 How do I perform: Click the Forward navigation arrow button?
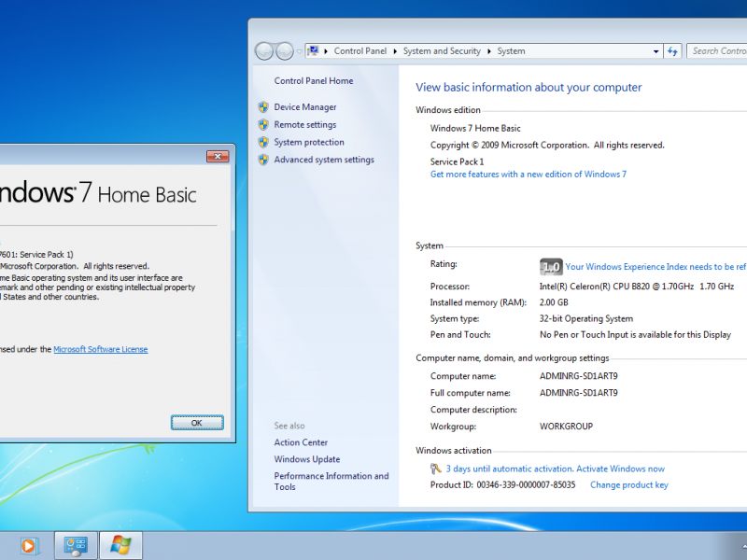285,51
